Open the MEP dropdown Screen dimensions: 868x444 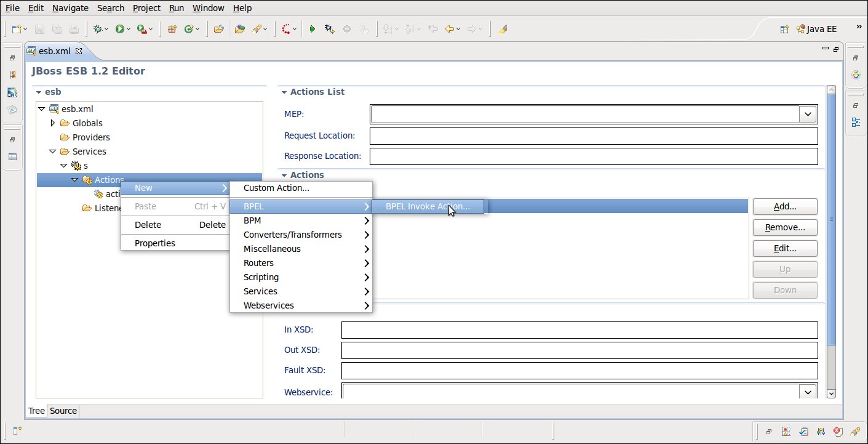[x=808, y=114]
